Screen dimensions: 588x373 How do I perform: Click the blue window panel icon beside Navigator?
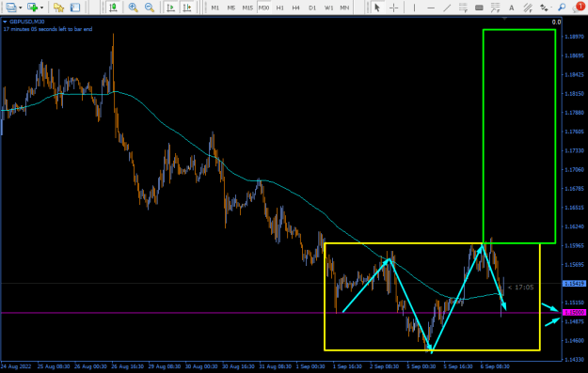[x=75, y=8]
